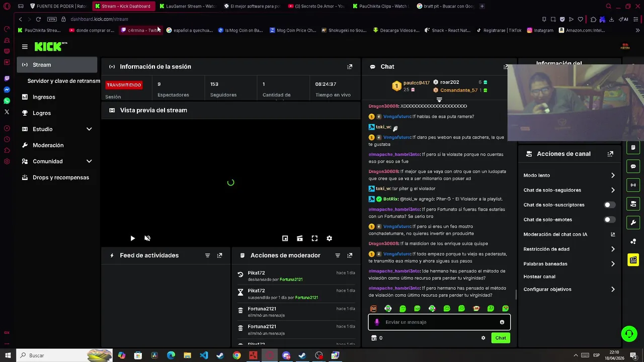
Task: Enable picture-in-picture mode for preview
Action: [285, 238]
